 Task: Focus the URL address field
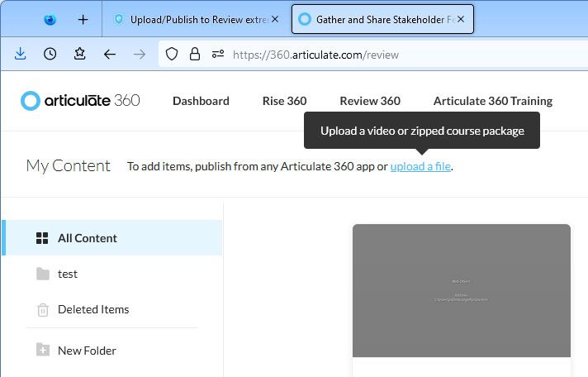click(375, 55)
